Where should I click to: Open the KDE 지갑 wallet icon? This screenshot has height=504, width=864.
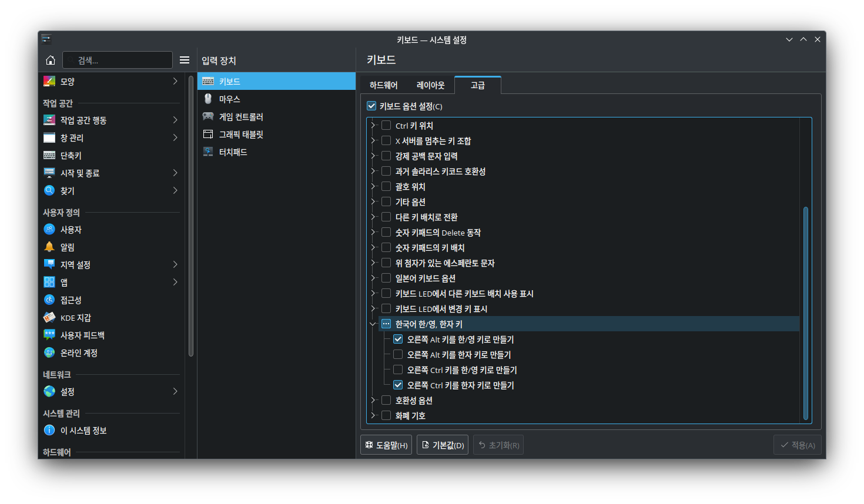click(49, 317)
